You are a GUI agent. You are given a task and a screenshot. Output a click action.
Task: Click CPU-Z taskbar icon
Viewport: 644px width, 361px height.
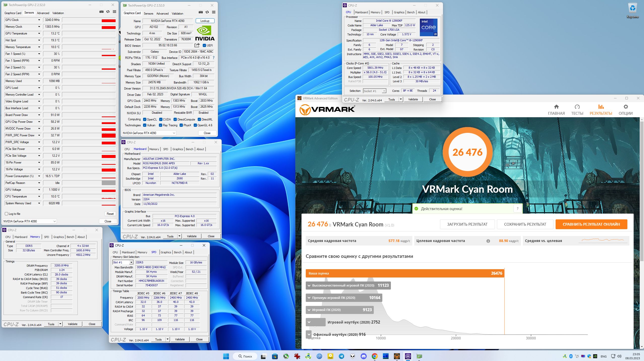[x=408, y=356]
